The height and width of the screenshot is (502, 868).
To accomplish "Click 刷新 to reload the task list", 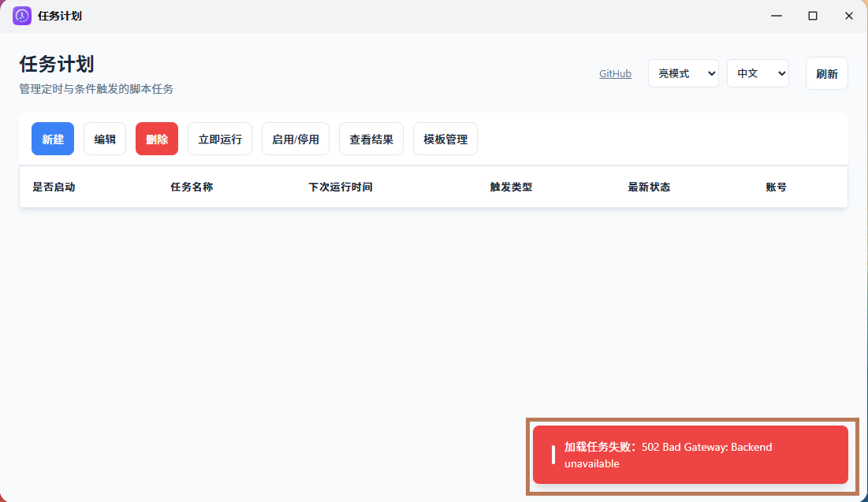I will point(826,73).
